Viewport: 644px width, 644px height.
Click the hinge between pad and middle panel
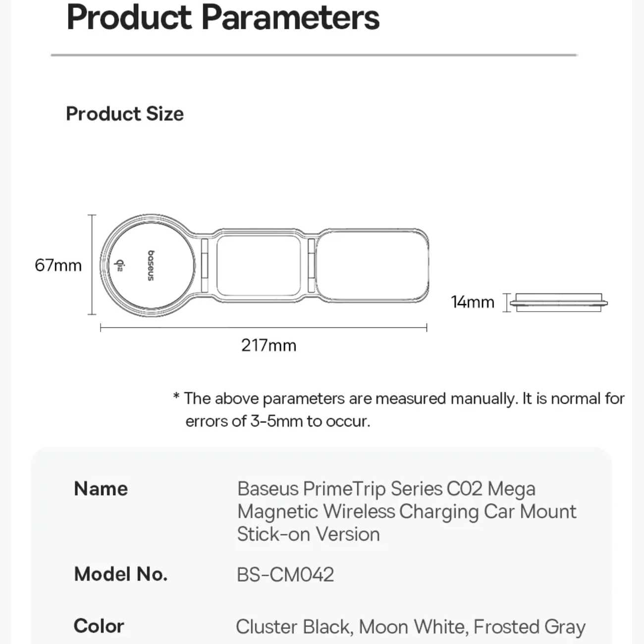[x=204, y=266]
